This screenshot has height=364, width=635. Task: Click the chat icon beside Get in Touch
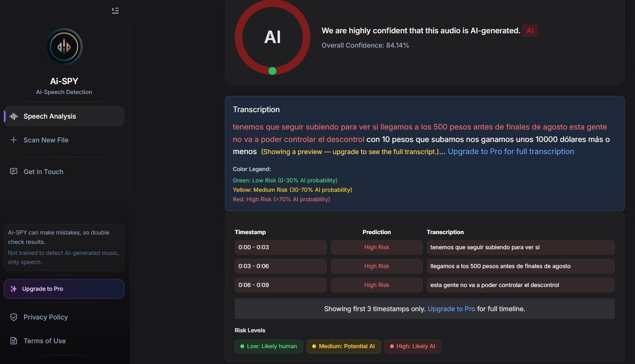pos(14,172)
